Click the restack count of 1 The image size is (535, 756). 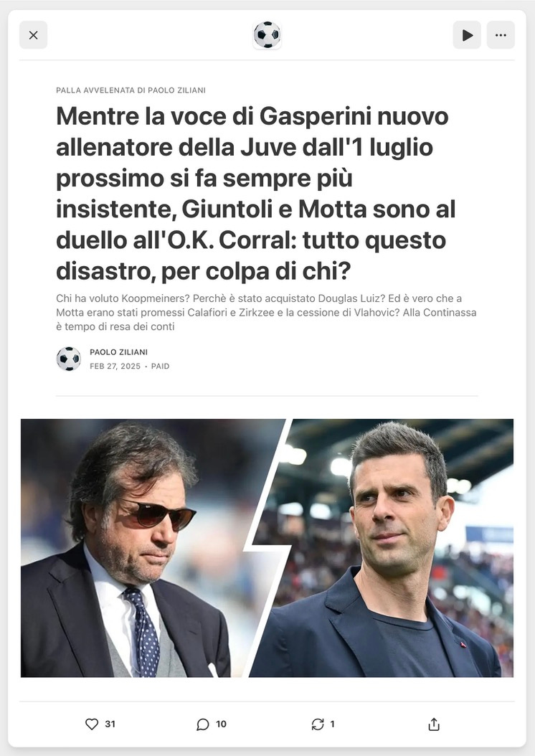[x=332, y=724]
